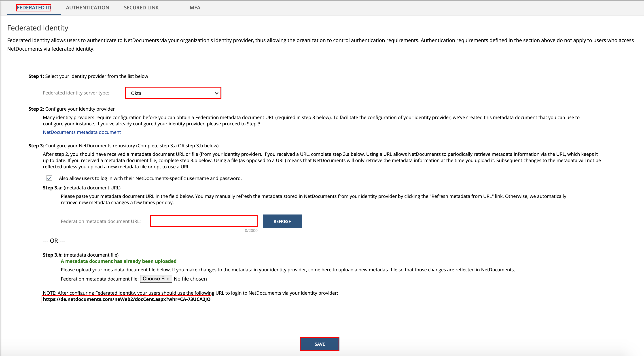
Task: Click the 'Federation metadata document URL:' label
Action: [101, 221]
